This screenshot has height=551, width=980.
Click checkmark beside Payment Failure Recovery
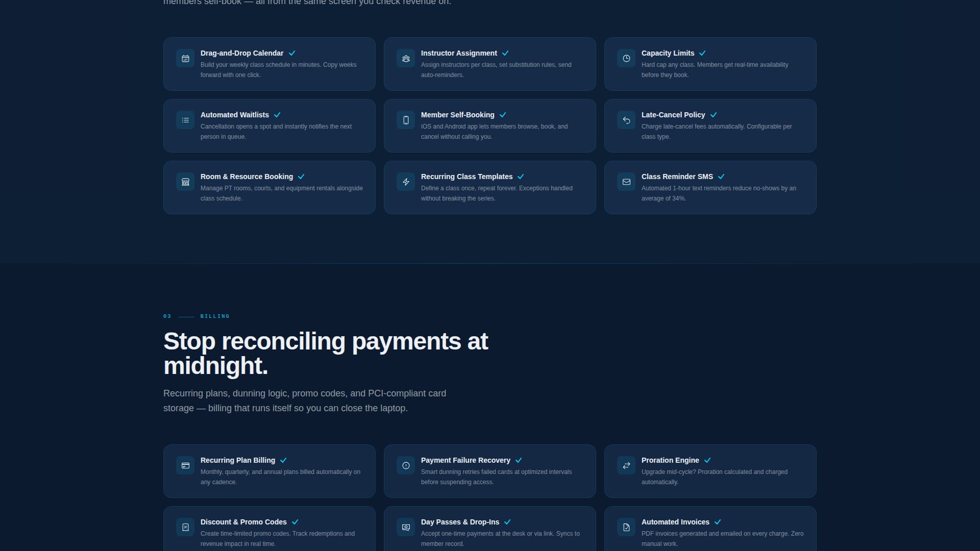click(x=519, y=460)
